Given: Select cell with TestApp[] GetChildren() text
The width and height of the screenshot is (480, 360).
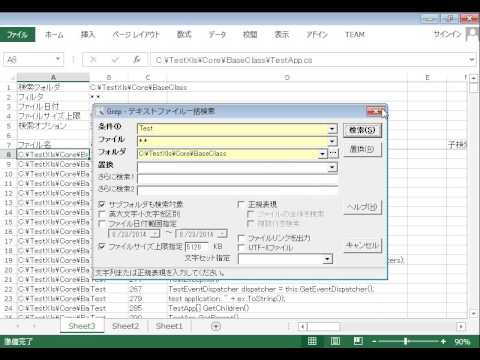Looking at the screenshot, I should [x=287, y=308].
